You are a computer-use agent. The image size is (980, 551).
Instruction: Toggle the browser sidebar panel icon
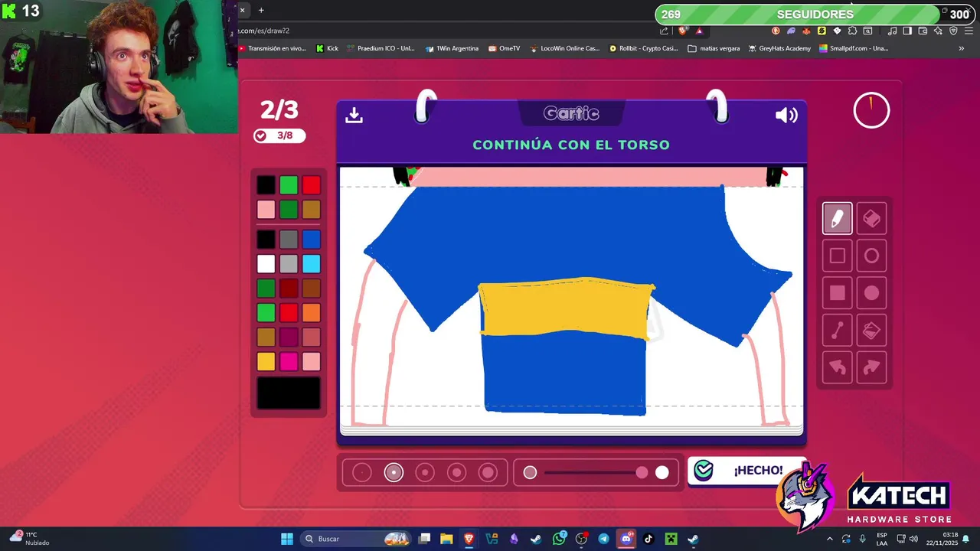(x=907, y=31)
